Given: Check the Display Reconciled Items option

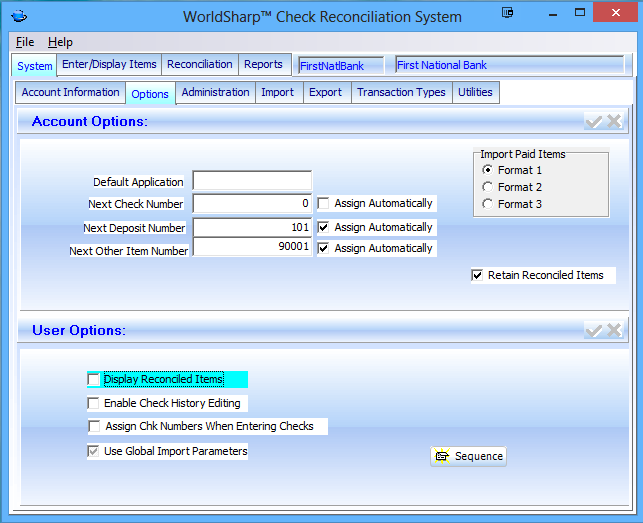Looking at the screenshot, I should [x=94, y=380].
